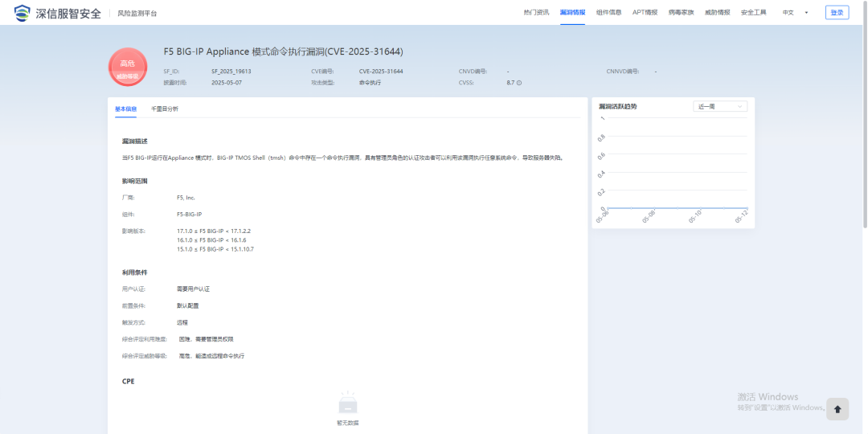Click version range 16.1.0 ≤ F5 BIG-IP < 16.1.6
The height and width of the screenshot is (434, 868).
point(211,240)
